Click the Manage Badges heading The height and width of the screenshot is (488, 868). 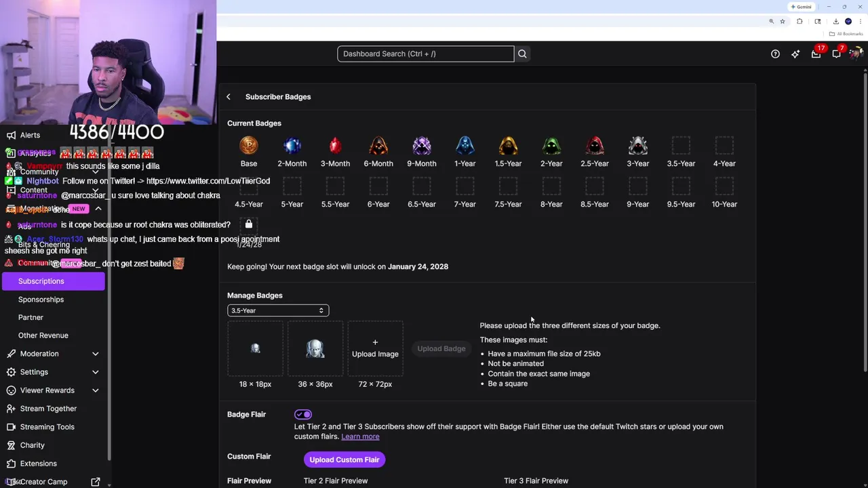pyautogui.click(x=255, y=296)
